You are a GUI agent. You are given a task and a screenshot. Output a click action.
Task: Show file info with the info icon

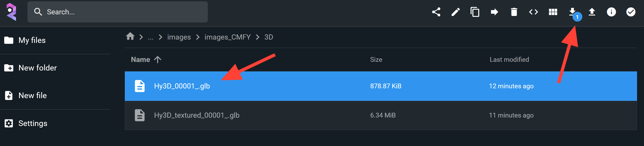coord(611,12)
